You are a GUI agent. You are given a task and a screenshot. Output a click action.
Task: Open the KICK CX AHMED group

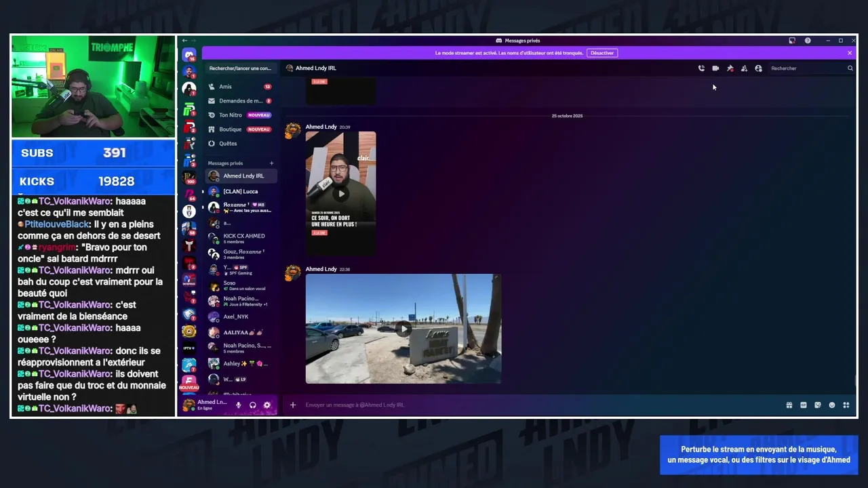click(241, 239)
